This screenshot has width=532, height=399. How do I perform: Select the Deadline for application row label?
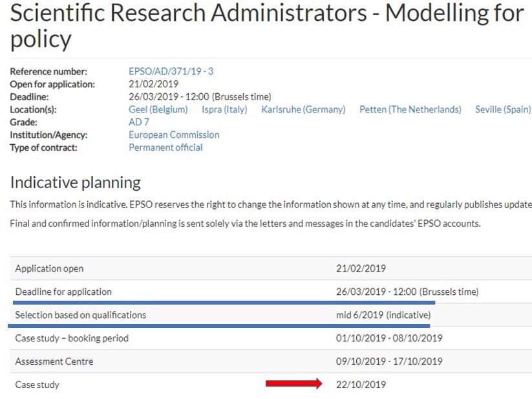(63, 292)
